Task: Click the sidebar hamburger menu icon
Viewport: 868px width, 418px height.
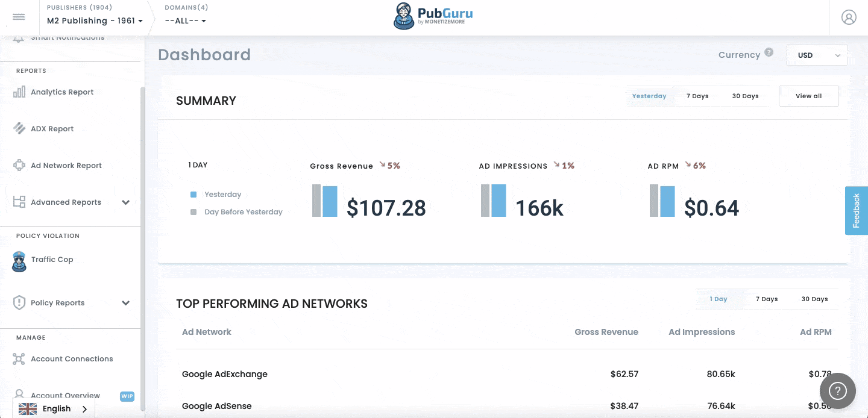Action: pos(19,16)
